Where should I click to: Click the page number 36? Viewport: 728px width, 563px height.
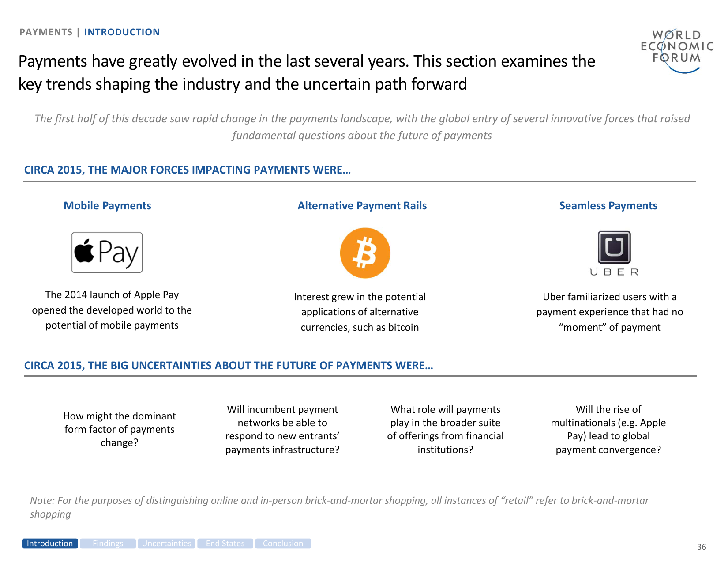[701, 547]
